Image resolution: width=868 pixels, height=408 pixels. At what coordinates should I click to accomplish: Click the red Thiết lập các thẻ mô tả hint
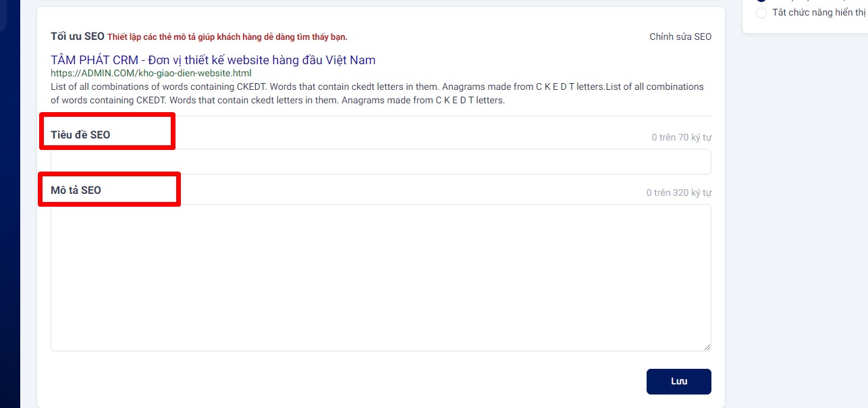(x=227, y=37)
